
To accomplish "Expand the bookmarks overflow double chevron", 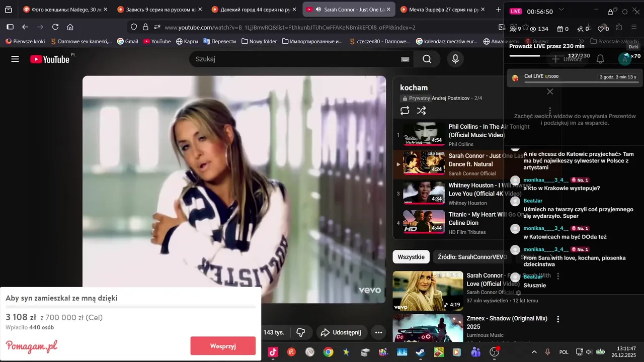I will [582, 41].
